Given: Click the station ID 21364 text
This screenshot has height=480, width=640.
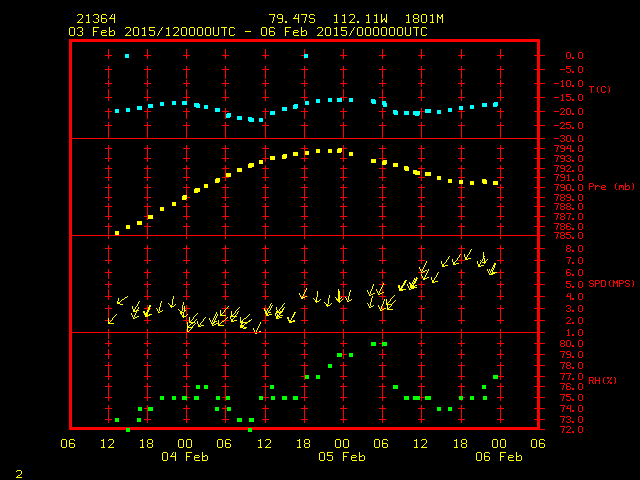Looking at the screenshot, I should 95,19.
